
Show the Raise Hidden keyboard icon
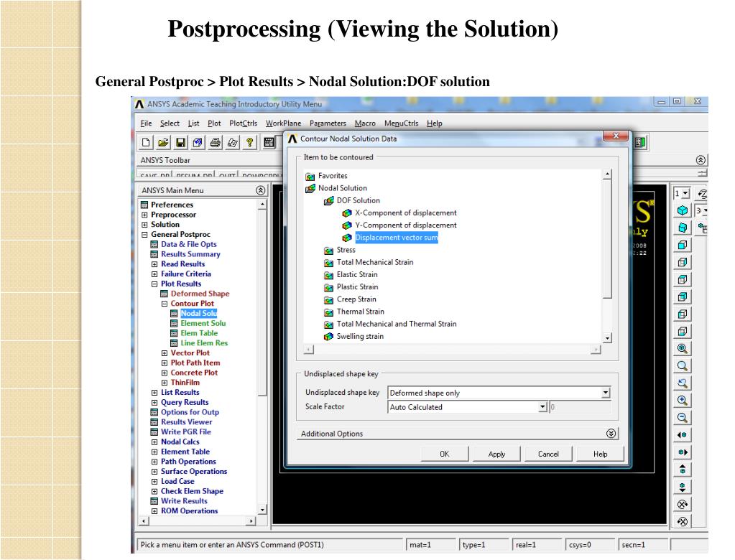coord(269,142)
